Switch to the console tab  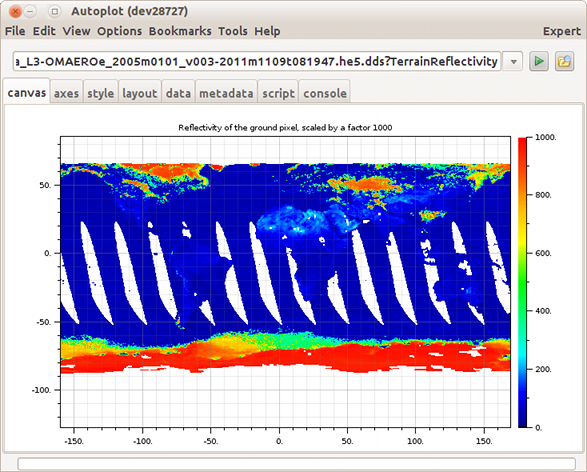click(325, 93)
